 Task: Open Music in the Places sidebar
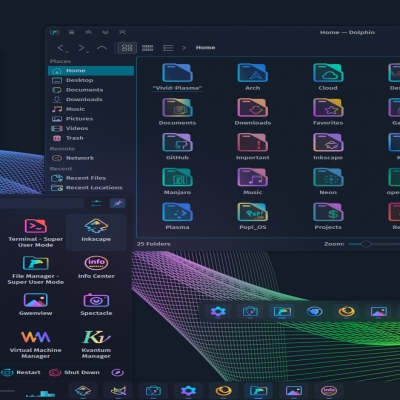(91, 109)
